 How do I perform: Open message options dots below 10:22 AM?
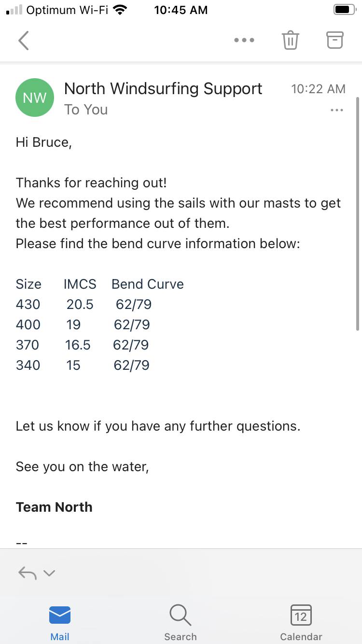pyautogui.click(x=336, y=110)
